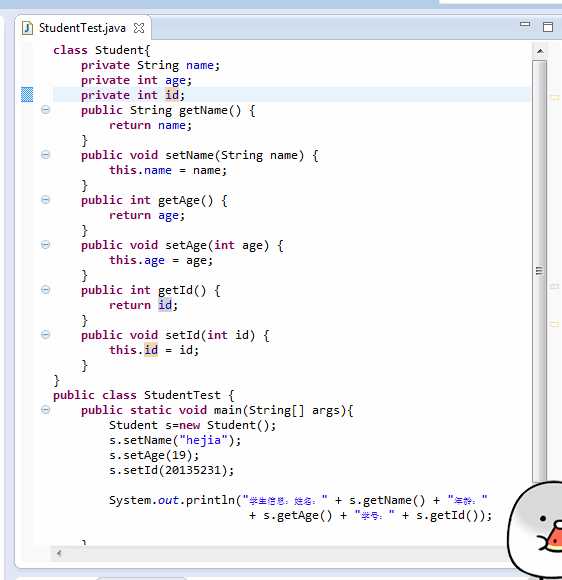Close the StudentTest.java tab

click(139, 28)
